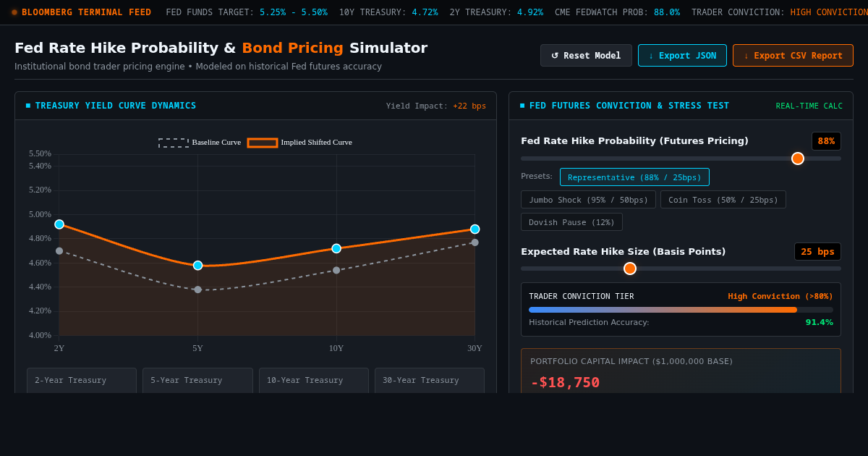This screenshot has height=456, width=868.
Task: Click the REAL-TIME CALC indicator
Action: click(x=809, y=106)
